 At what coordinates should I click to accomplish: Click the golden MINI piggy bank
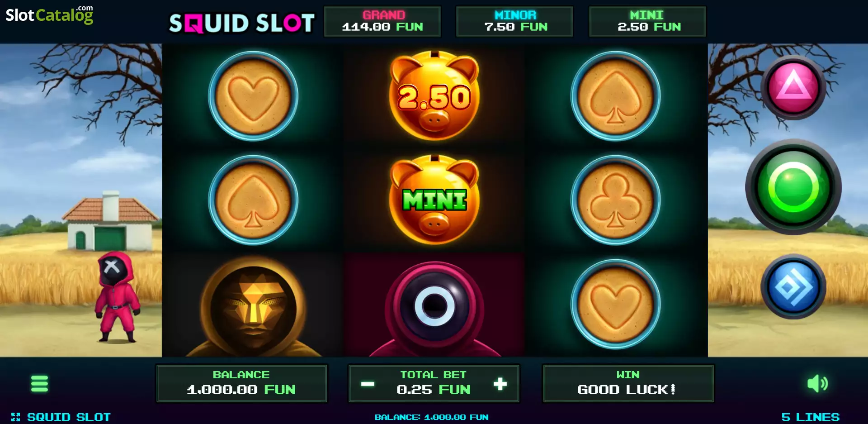434,200
